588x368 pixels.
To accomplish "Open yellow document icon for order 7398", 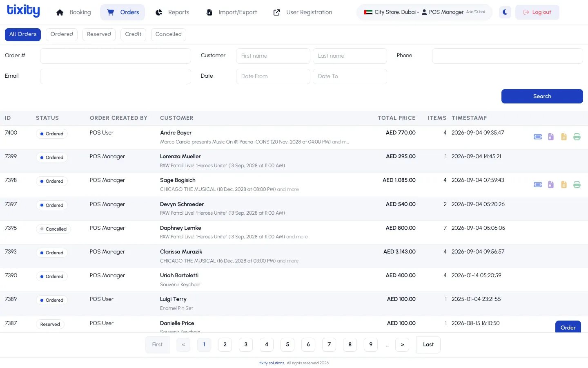I will coord(564,185).
